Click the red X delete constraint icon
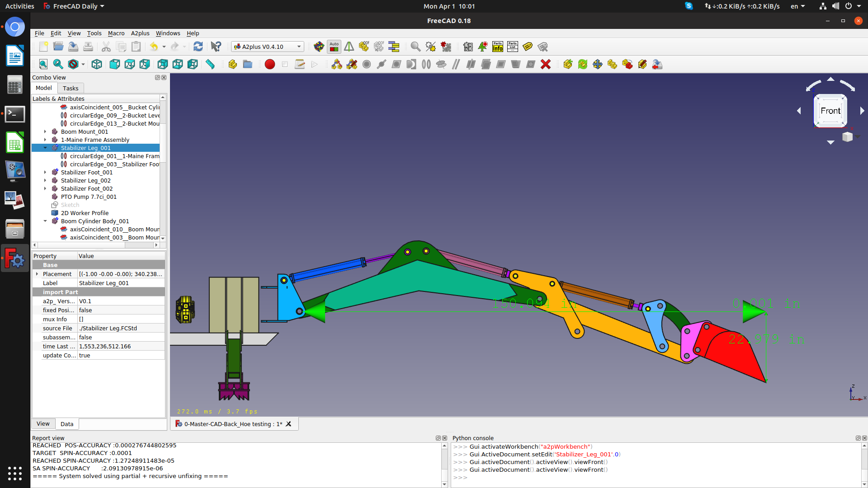Image resolution: width=868 pixels, height=488 pixels. (x=546, y=64)
